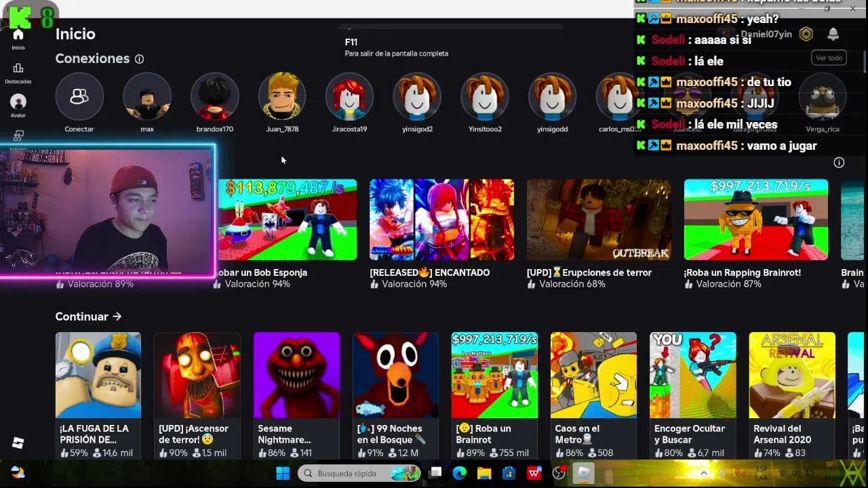Open friend Verga_rica's avatar

tap(823, 97)
